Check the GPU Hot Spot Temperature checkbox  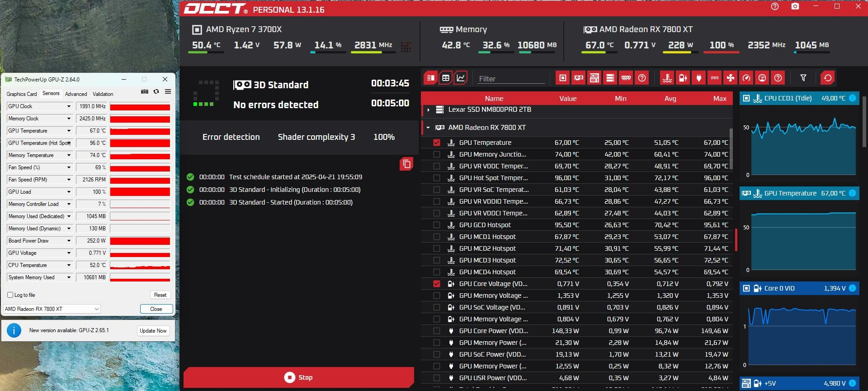pos(436,178)
